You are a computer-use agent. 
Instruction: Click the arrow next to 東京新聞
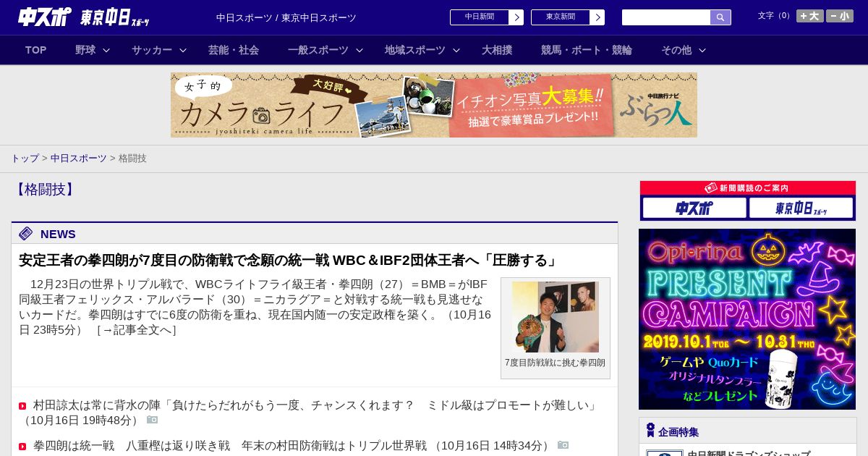[x=597, y=17]
